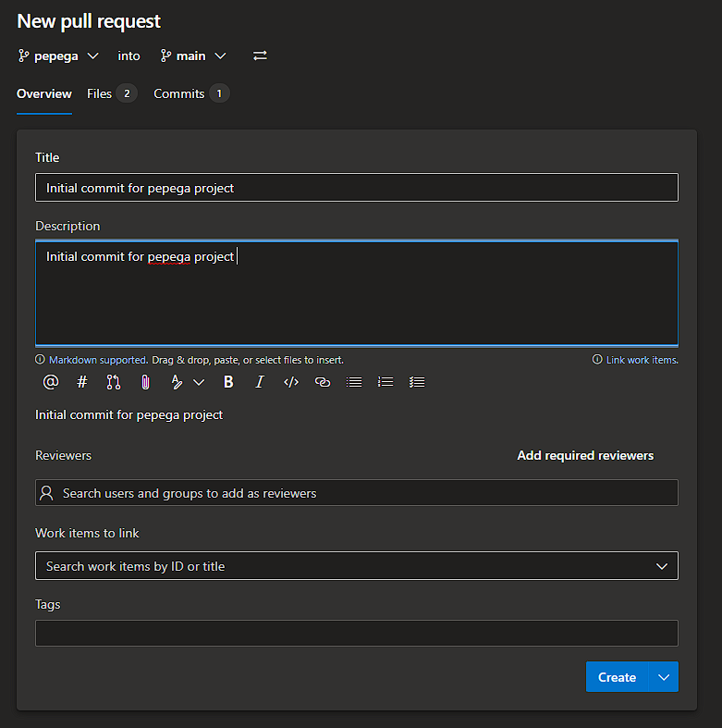Swap source and target branches
This screenshot has height=728, width=722.
[x=260, y=56]
